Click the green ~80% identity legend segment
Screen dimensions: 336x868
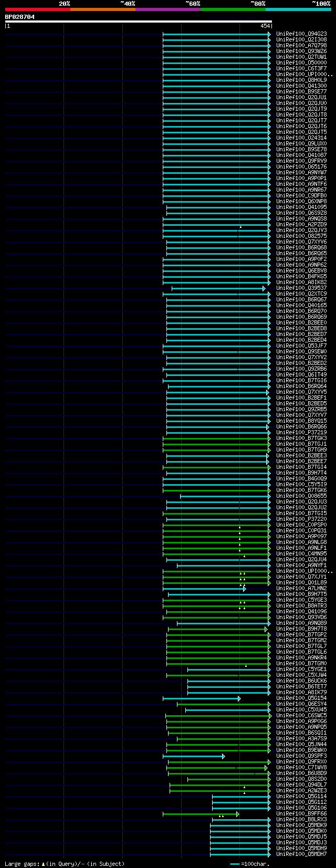pos(233,9)
